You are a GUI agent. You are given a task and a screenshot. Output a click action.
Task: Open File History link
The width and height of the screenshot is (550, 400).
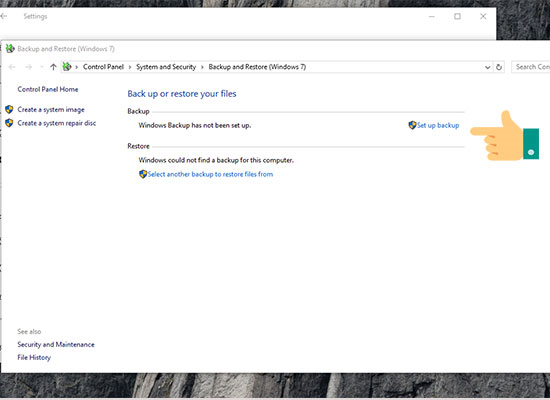click(34, 358)
